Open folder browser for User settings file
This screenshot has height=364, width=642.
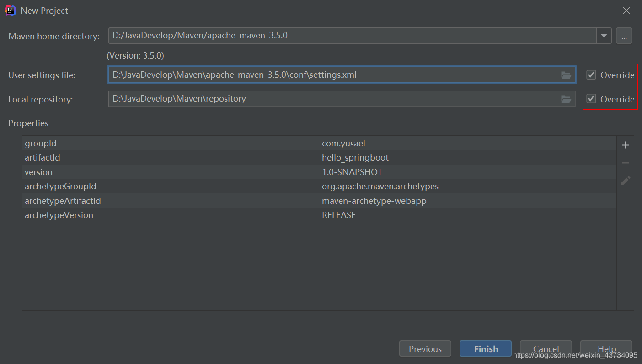click(566, 75)
